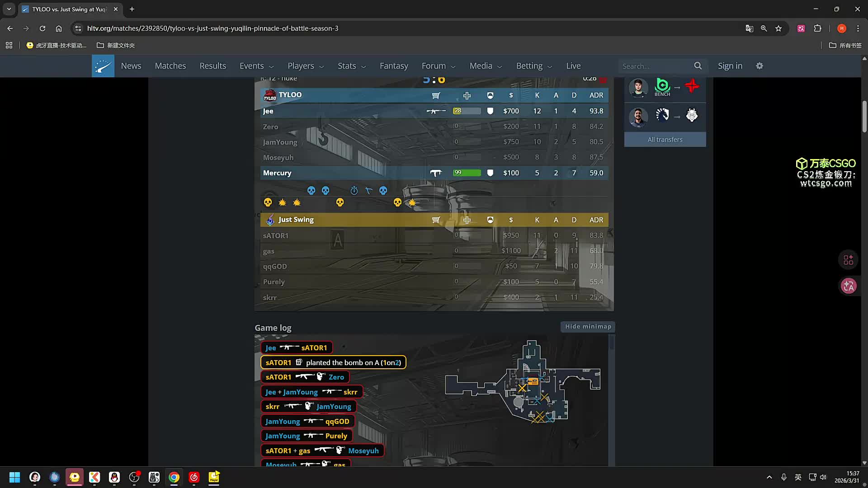The image size is (868, 488).
Task: Click the first yellow skull round icon
Action: pos(268,202)
